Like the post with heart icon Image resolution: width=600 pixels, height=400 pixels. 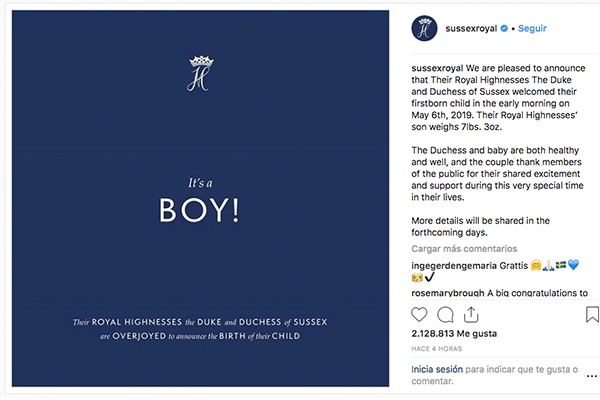419,315
